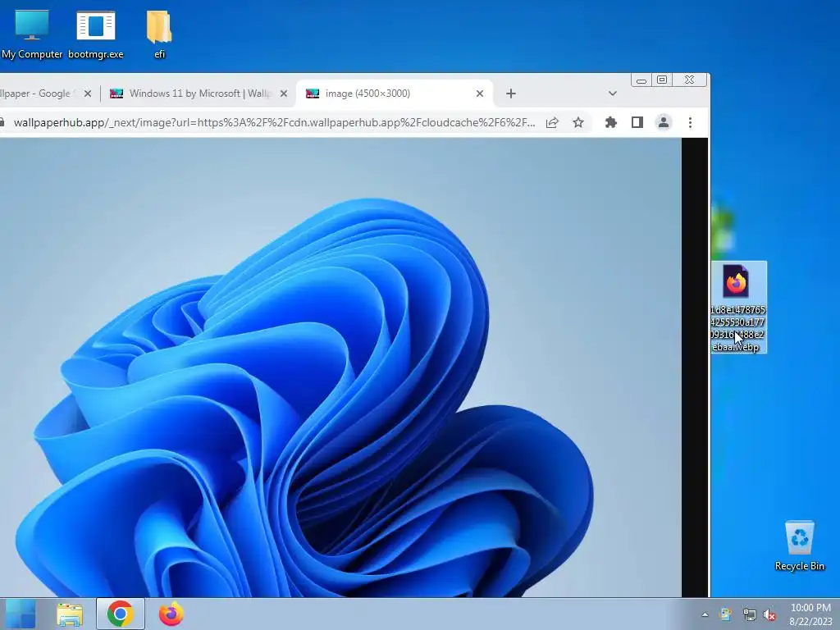Click the share this page icon
The height and width of the screenshot is (630, 840).
[x=552, y=123]
